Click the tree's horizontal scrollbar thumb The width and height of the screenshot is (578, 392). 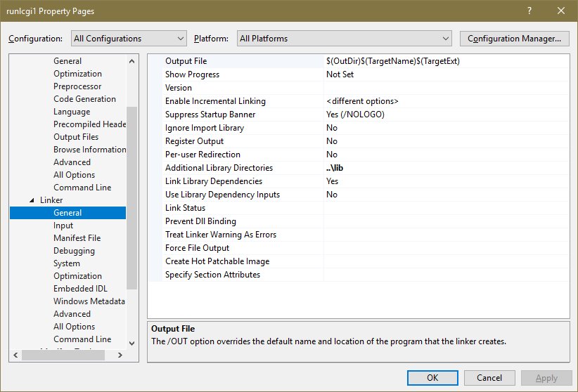[x=63, y=355]
